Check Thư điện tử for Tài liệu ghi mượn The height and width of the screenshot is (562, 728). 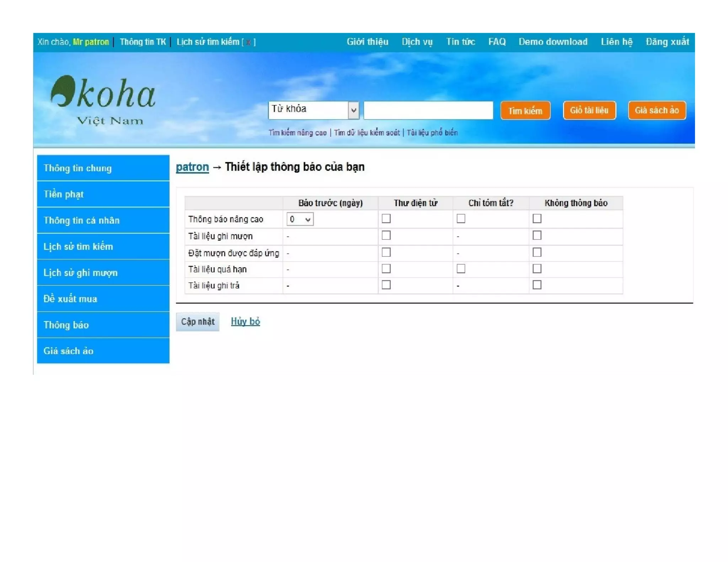tap(386, 235)
